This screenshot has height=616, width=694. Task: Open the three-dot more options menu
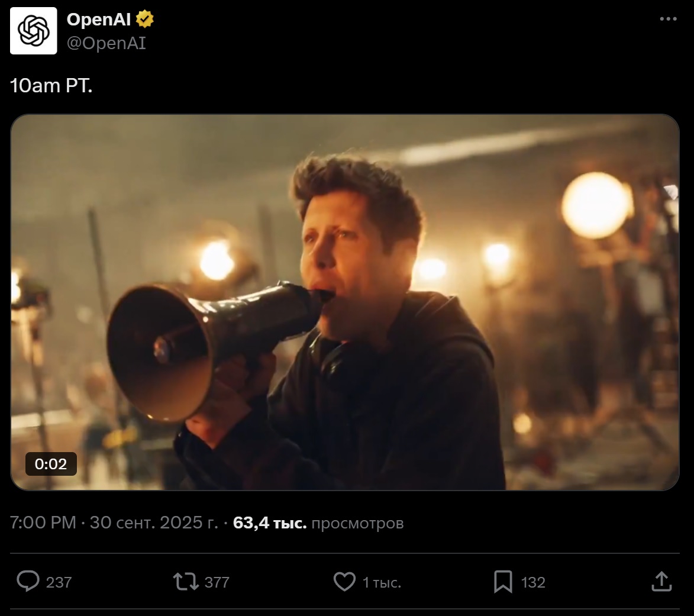coord(668,20)
